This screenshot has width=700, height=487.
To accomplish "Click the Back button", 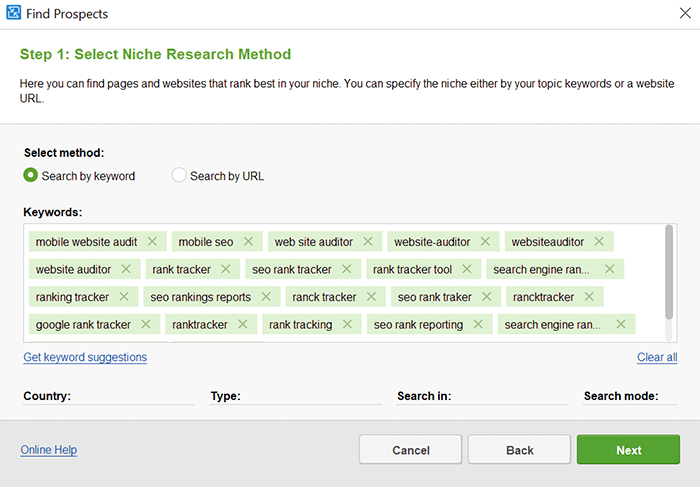I will pyautogui.click(x=520, y=450).
